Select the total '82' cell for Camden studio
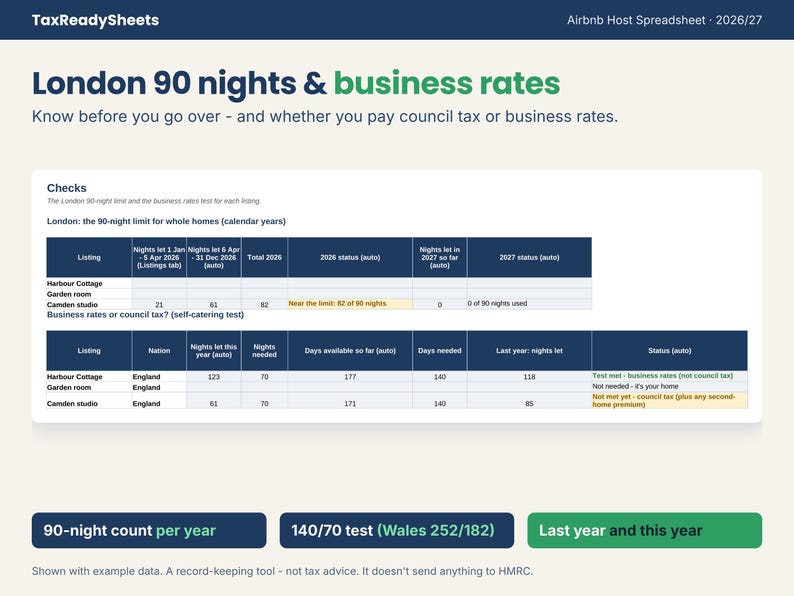794x596 pixels. (264, 304)
